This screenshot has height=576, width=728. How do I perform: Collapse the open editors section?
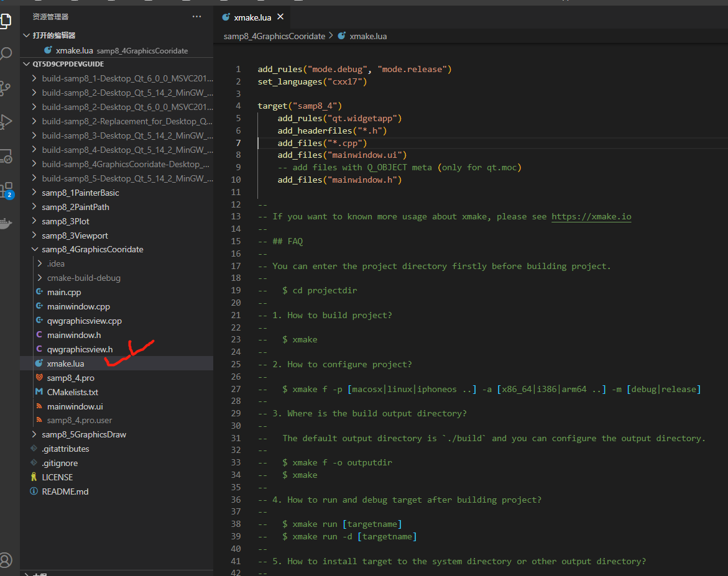(x=27, y=35)
